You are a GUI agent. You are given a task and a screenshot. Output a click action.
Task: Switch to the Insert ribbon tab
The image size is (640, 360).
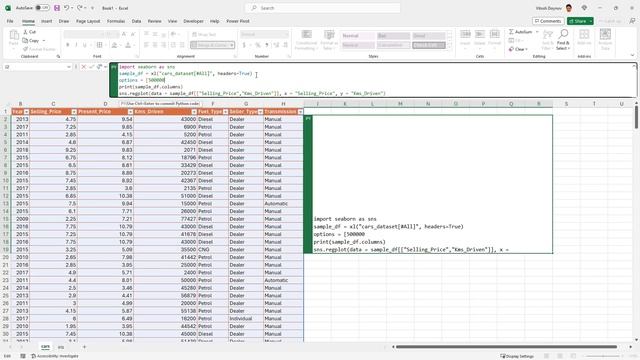point(47,21)
